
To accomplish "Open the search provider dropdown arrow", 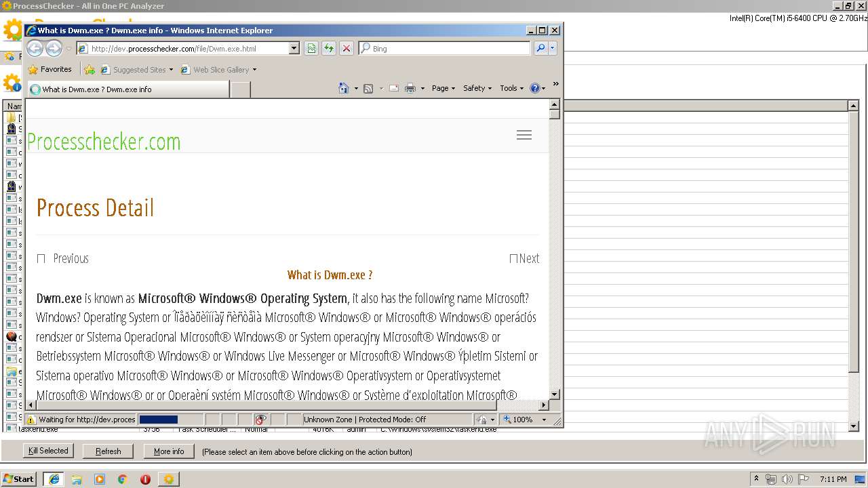I will coord(553,48).
